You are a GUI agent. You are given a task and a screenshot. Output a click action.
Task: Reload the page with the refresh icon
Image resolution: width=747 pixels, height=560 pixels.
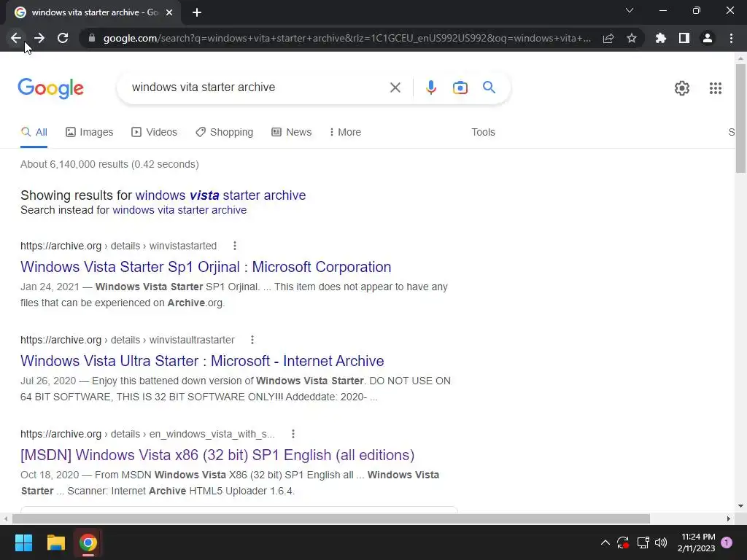[x=63, y=38]
